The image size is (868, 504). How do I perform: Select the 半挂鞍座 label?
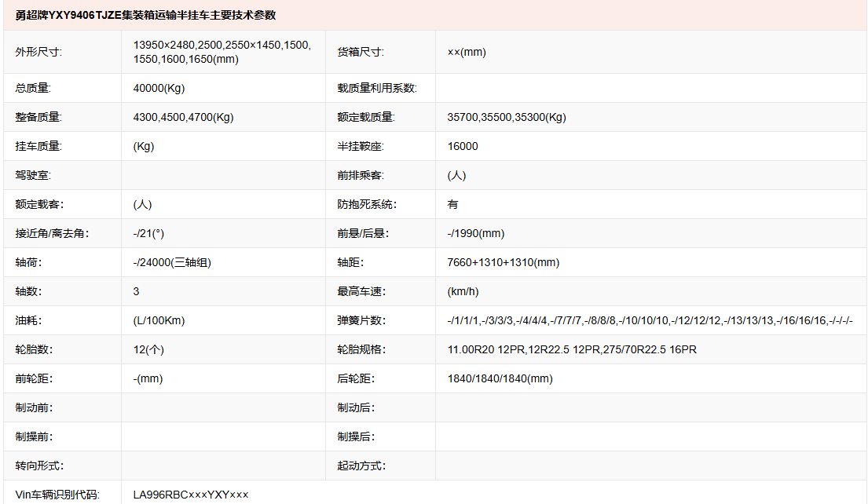(361, 146)
